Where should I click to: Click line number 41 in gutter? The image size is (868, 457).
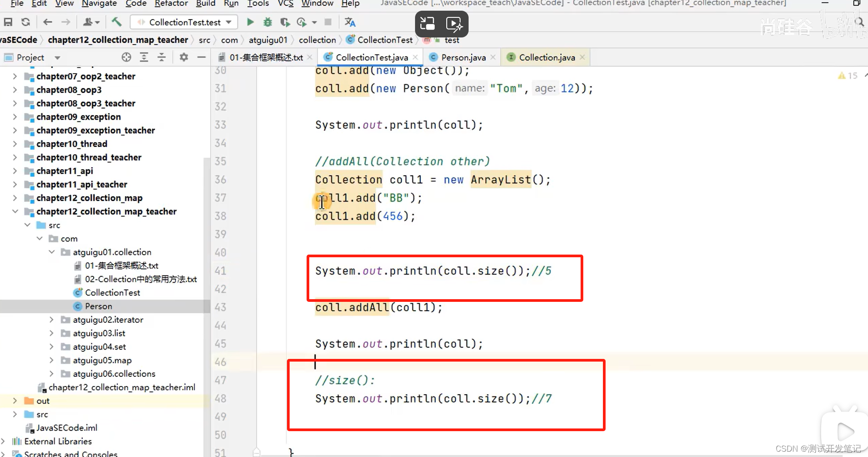(220, 271)
